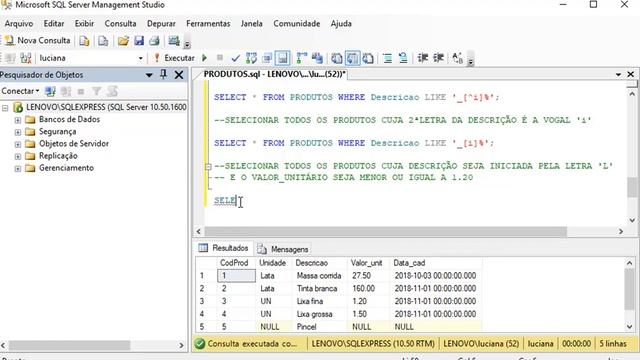The width and height of the screenshot is (640, 360).
Task: Collapse the comment block outline in editor
Action: point(208,167)
